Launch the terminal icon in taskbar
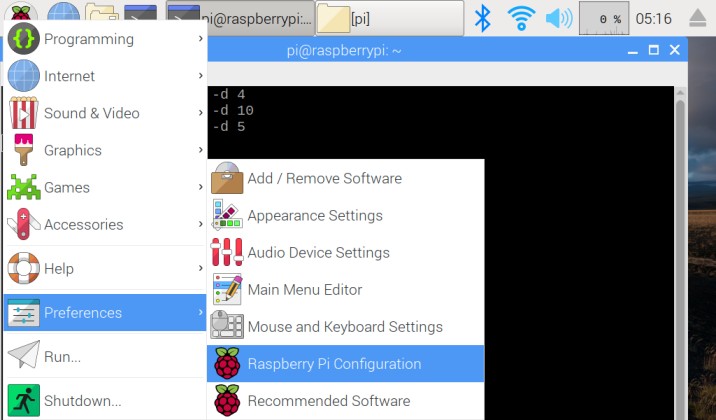The image size is (716, 420). click(x=141, y=13)
